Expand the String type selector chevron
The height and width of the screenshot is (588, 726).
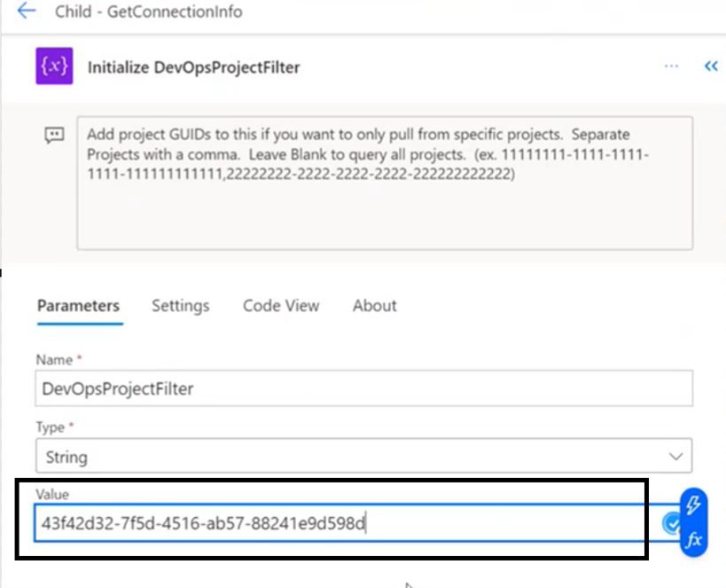[x=676, y=455]
